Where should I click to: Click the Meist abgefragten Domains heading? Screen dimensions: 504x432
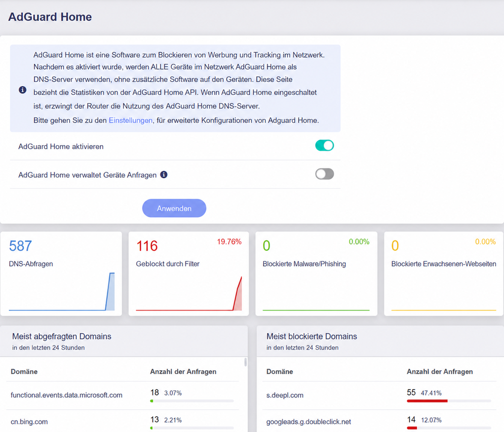pyautogui.click(x=62, y=336)
